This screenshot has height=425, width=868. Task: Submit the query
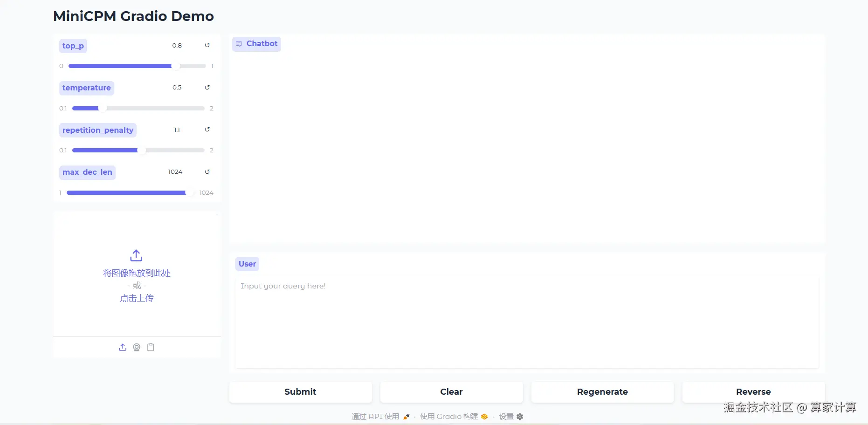tap(301, 392)
